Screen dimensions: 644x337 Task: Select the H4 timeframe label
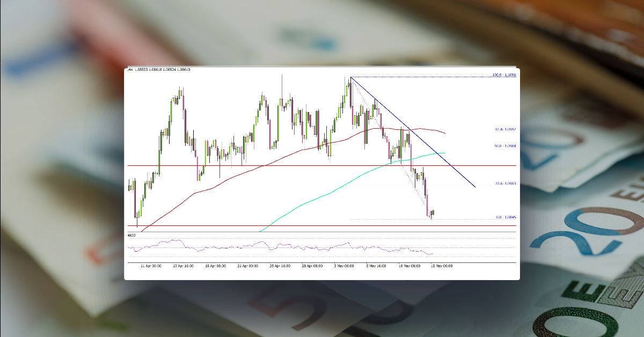130,70
